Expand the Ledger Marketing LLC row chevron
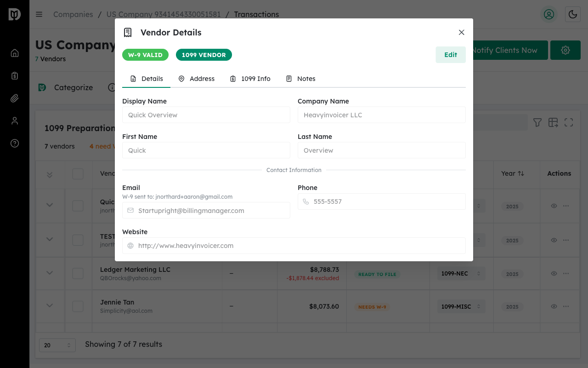This screenshot has height=368, width=588. tap(50, 273)
